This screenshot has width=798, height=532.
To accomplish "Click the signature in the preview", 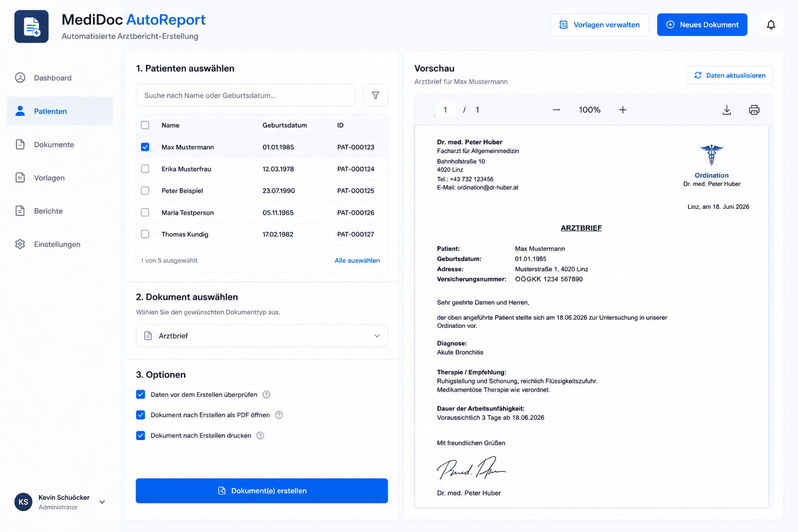I will point(471,468).
